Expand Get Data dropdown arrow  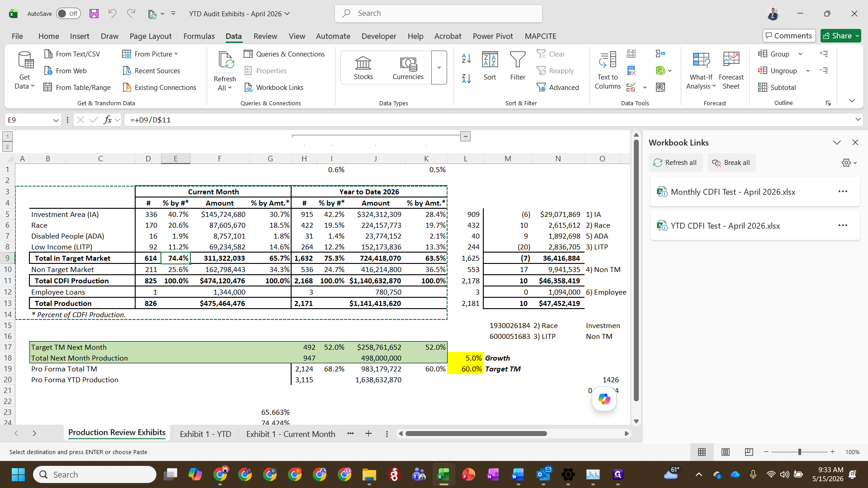click(33, 86)
